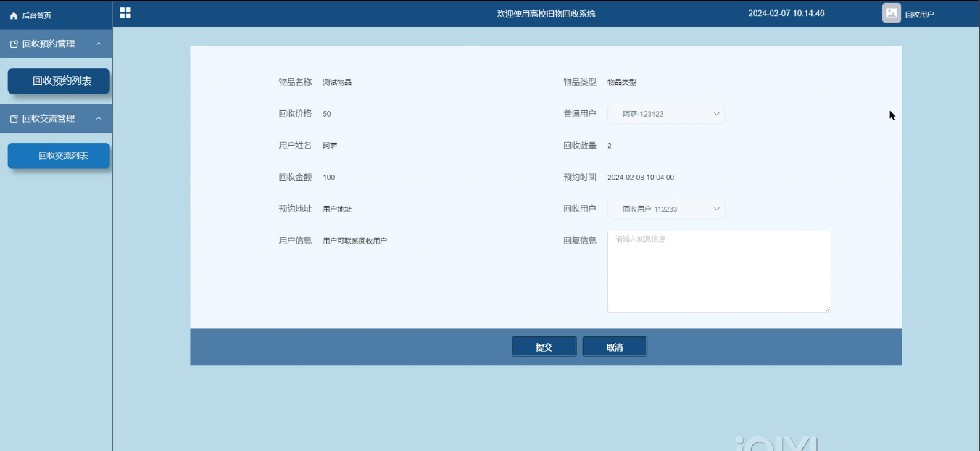Open the 回收用户 account name
Viewport: 980px width, 451px height.
(920, 14)
